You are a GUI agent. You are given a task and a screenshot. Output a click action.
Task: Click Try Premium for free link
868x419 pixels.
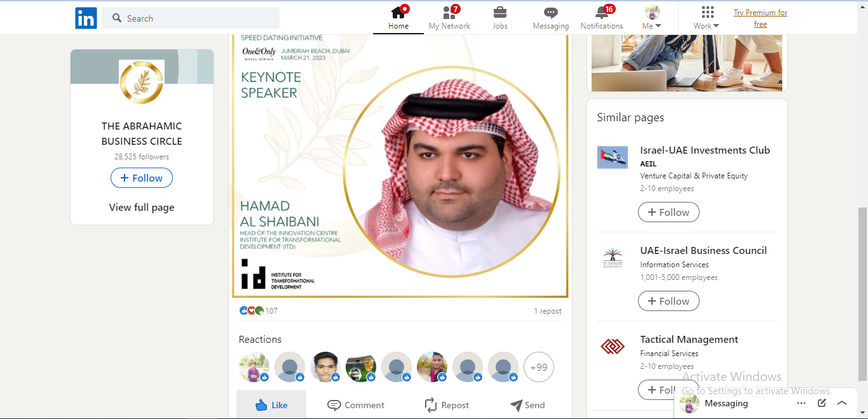coord(761,18)
